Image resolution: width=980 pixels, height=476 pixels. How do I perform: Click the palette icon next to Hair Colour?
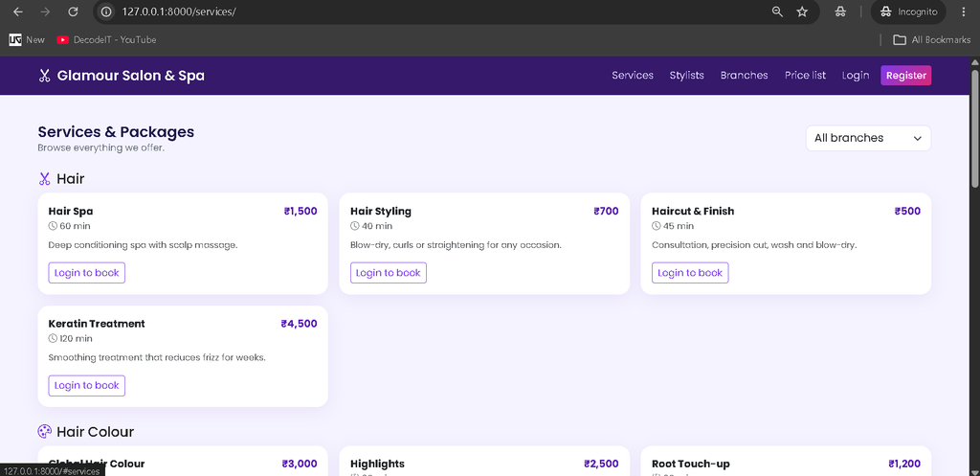point(44,432)
